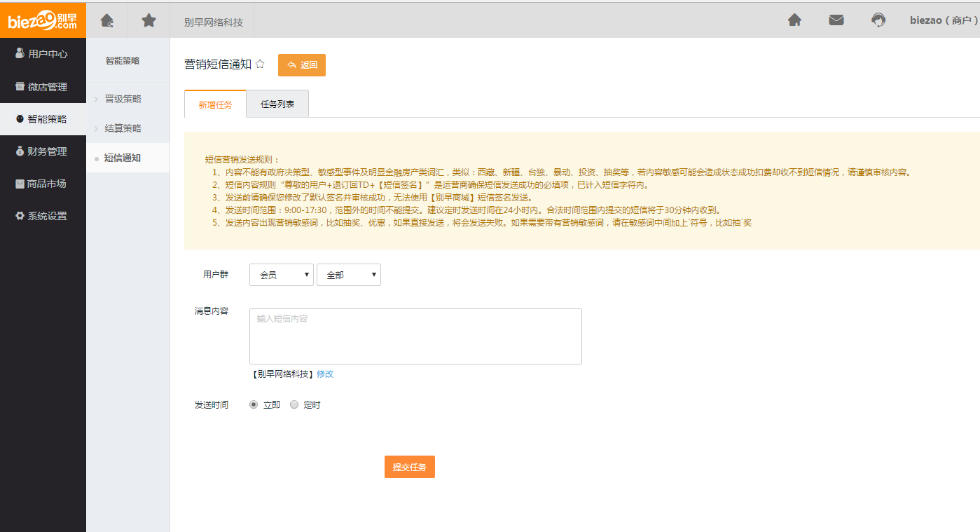This screenshot has width=980, height=532.
Task: Open messages via the envelope icon
Action: (836, 20)
